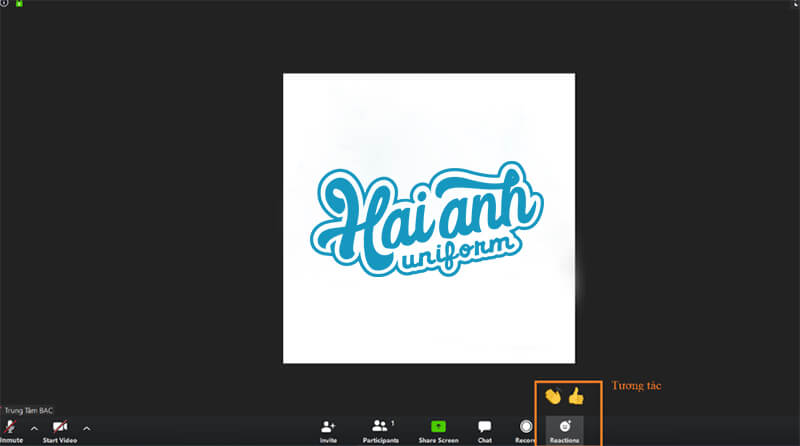800x446 pixels.
Task: Unmute the microphone
Action: coord(11,431)
